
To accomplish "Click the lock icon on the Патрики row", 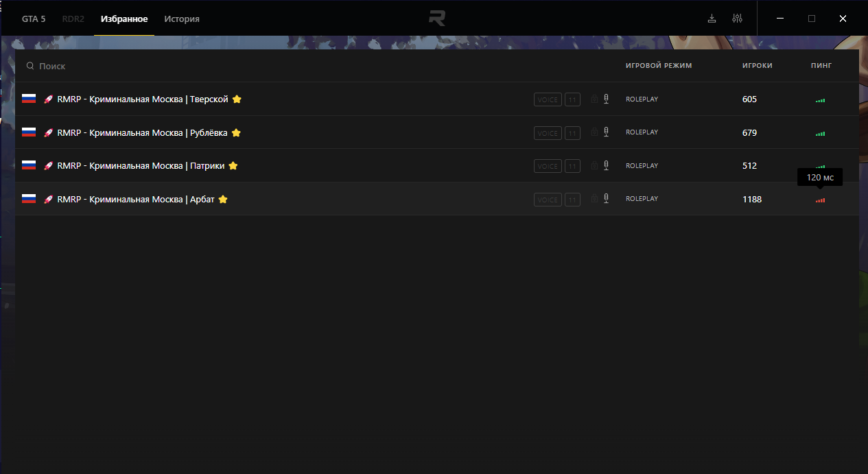I will point(594,165).
